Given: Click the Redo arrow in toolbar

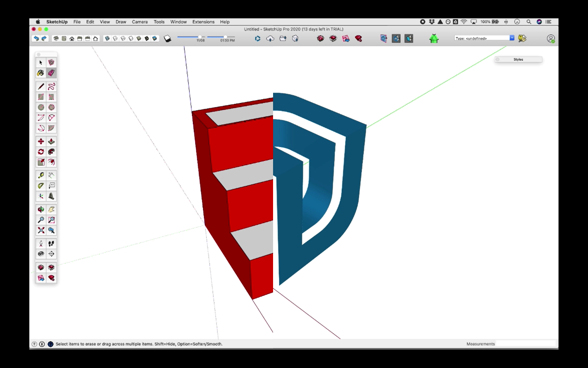Looking at the screenshot, I should pyautogui.click(x=44, y=39).
